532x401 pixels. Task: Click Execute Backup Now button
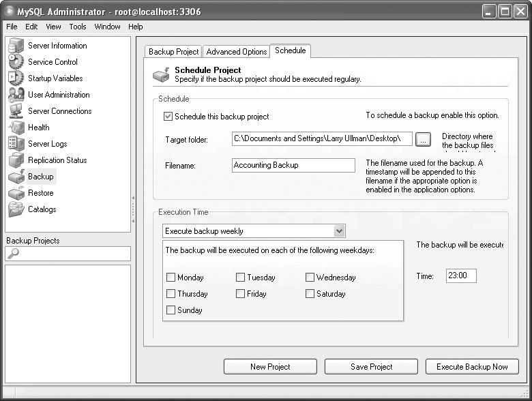pyautogui.click(x=472, y=367)
